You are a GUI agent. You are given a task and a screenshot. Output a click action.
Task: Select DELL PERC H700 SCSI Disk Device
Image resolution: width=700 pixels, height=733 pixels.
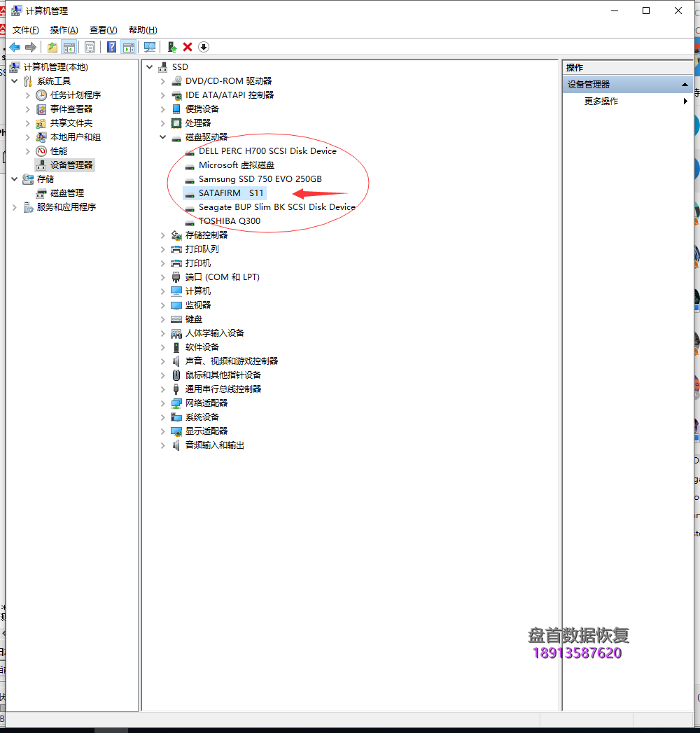click(267, 151)
